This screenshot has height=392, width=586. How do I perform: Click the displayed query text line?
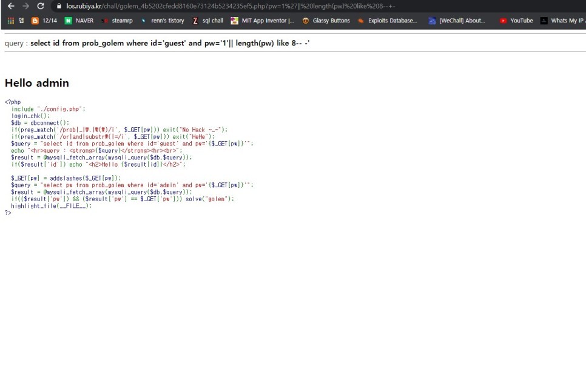(x=157, y=43)
